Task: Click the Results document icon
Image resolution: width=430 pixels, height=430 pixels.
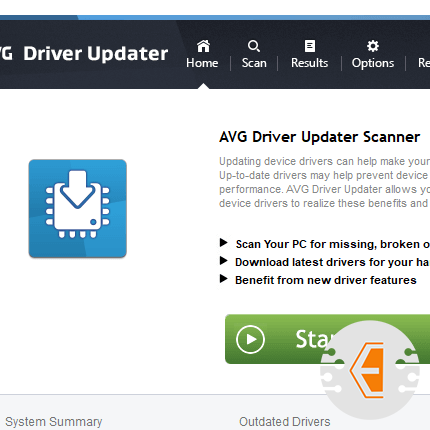Action: point(310,46)
